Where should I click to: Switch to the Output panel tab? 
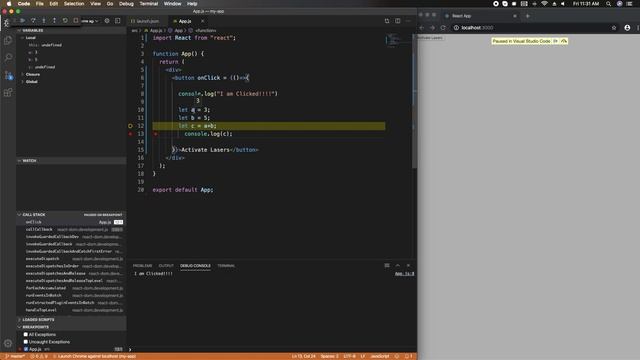(x=166, y=266)
